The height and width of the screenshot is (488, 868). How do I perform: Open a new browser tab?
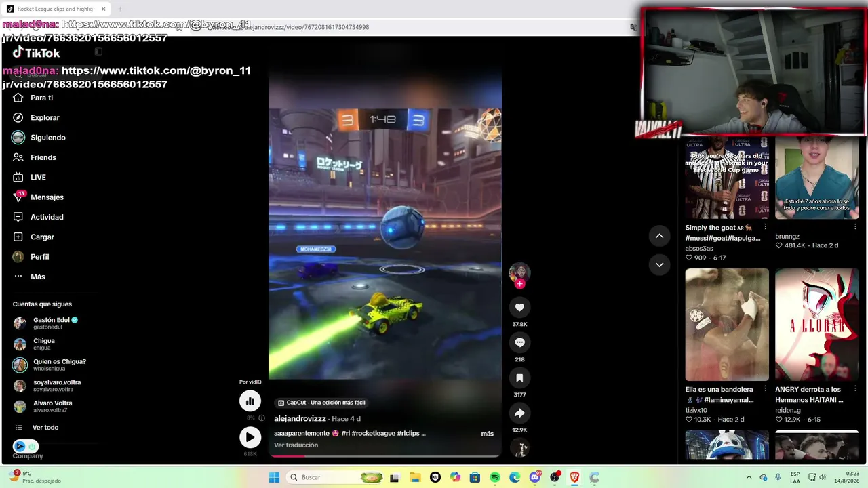coord(120,9)
